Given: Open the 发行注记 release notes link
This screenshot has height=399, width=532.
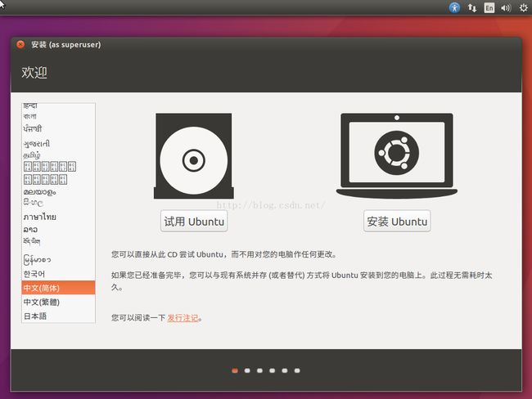Looking at the screenshot, I should click(183, 317).
